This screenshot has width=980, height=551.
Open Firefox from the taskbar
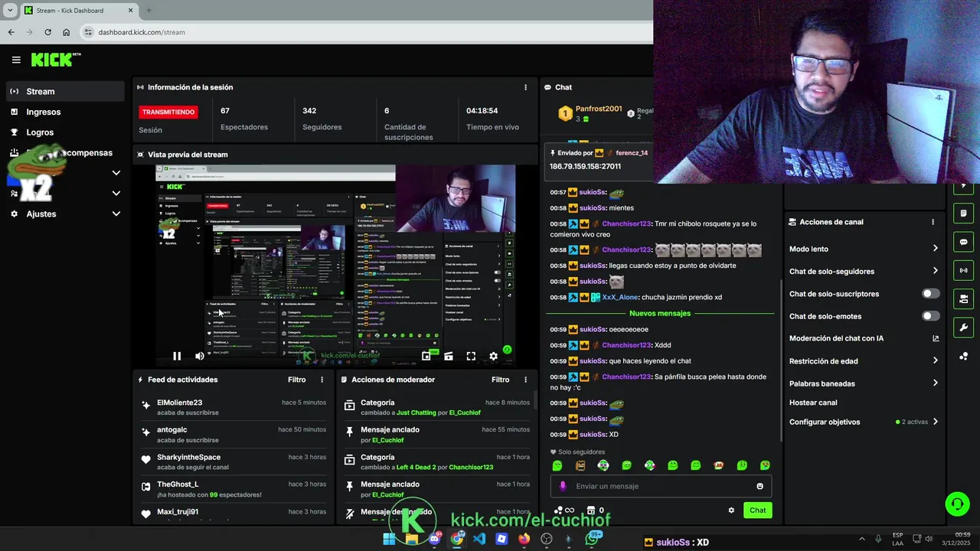point(524,539)
